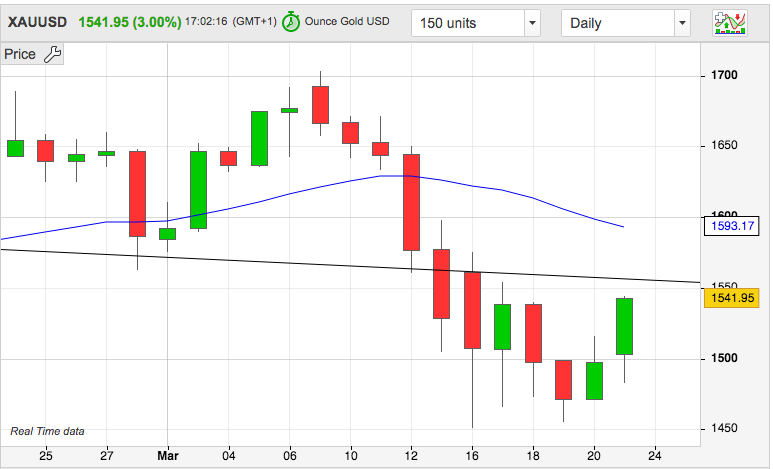The image size is (773, 469).
Task: Click the 04 date axis label
Action: point(229,456)
